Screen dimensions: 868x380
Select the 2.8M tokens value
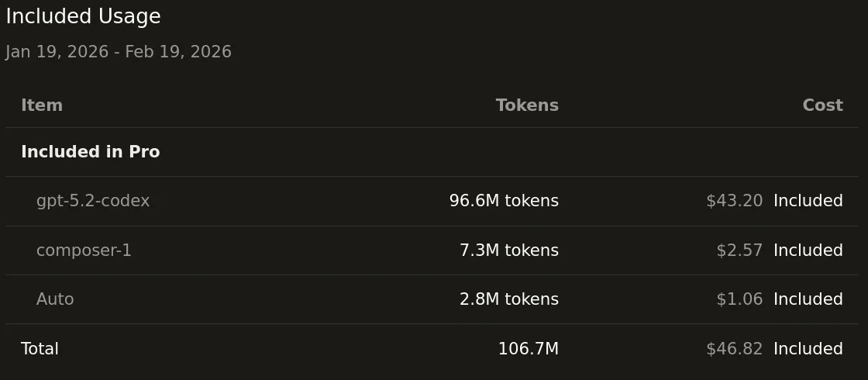pos(508,299)
